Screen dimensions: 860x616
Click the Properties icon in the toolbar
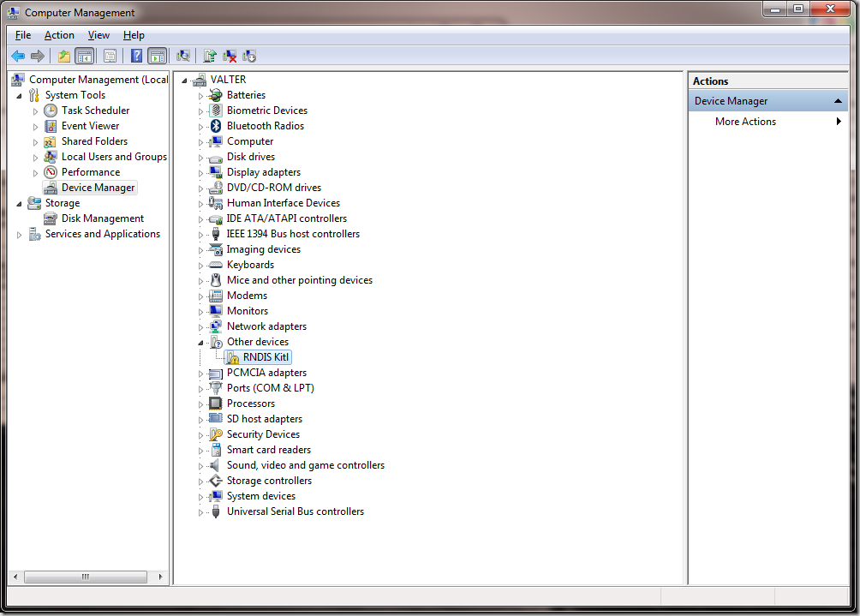(x=110, y=56)
